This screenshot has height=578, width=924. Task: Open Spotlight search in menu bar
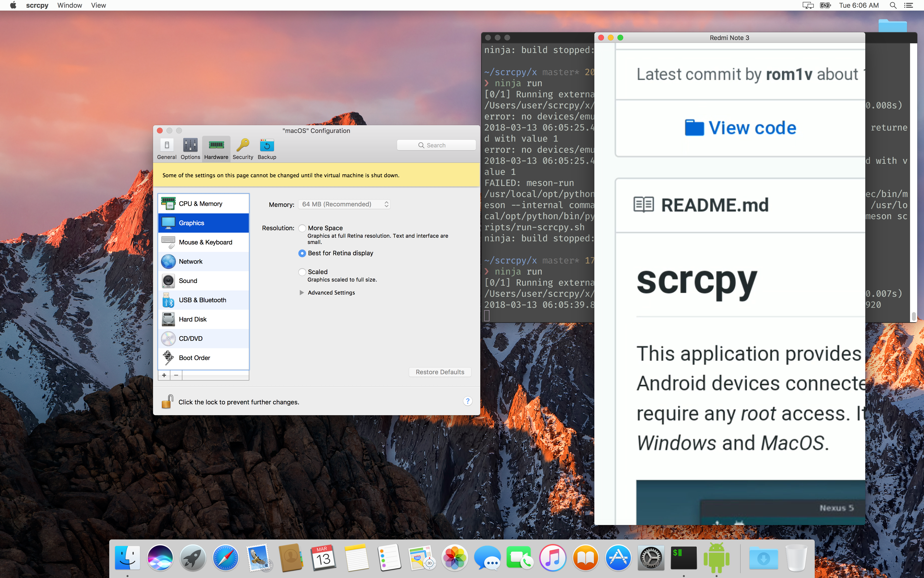pyautogui.click(x=893, y=5)
